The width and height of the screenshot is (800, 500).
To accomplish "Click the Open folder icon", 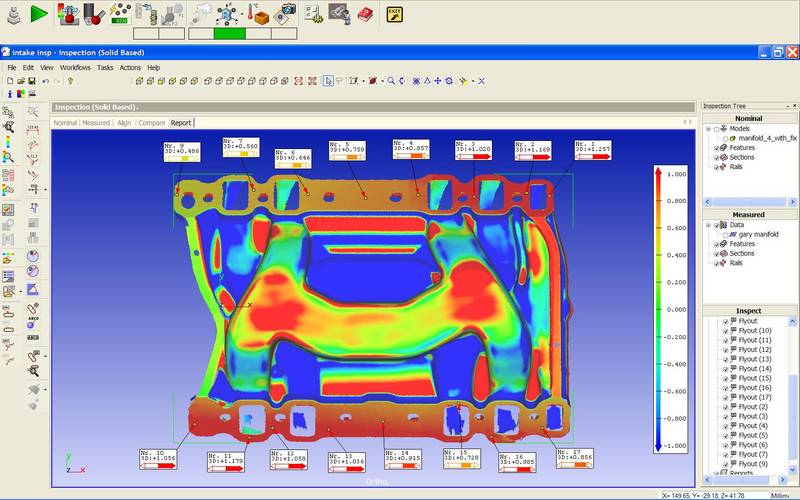I will (x=19, y=80).
